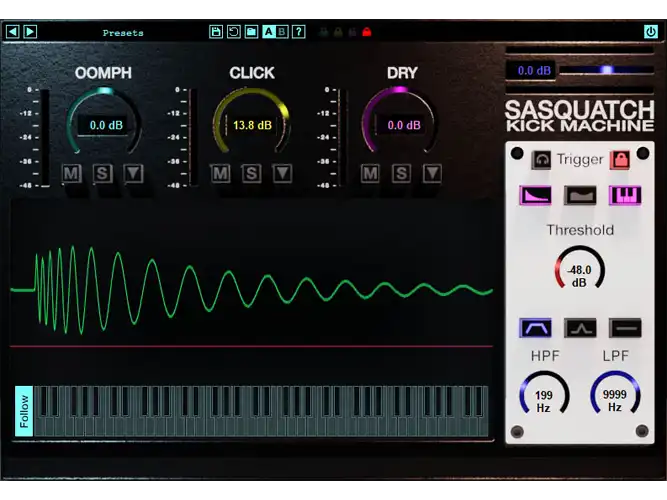Switch to the A state
Viewport: 667px width, 500px height.
click(x=269, y=32)
